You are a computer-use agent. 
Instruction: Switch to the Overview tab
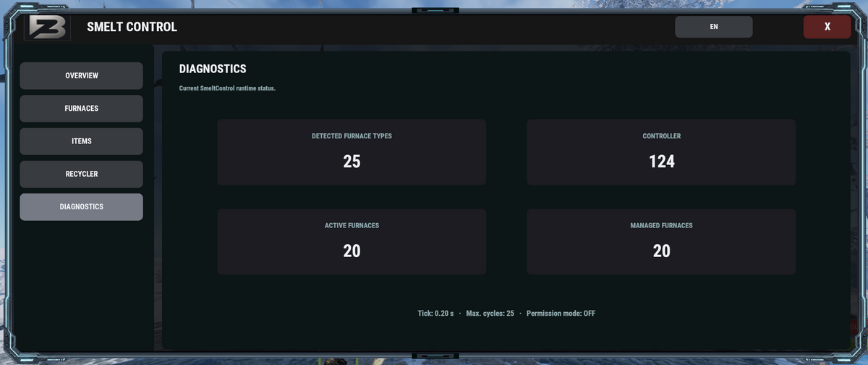tap(82, 75)
